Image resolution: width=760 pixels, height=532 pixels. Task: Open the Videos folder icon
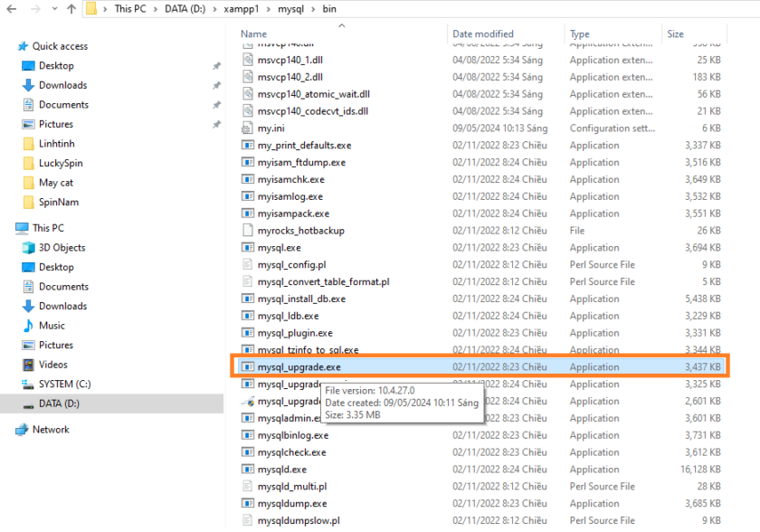(28, 365)
